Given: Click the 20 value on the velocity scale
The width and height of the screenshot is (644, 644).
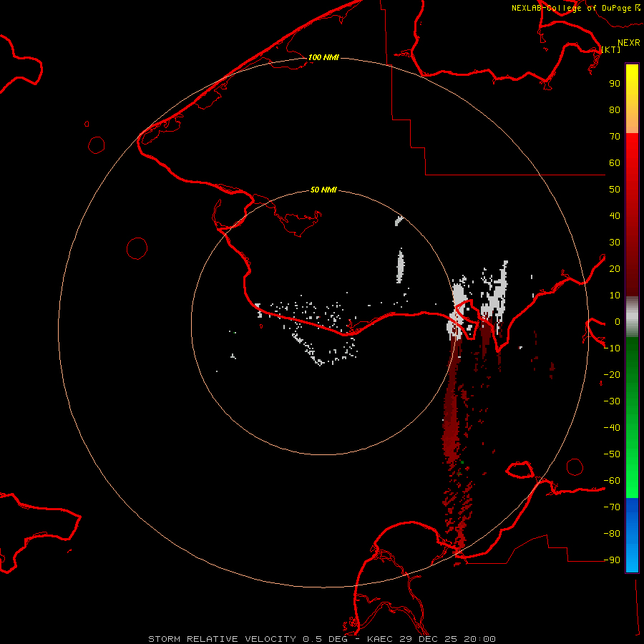Looking at the screenshot, I should 615,269.
